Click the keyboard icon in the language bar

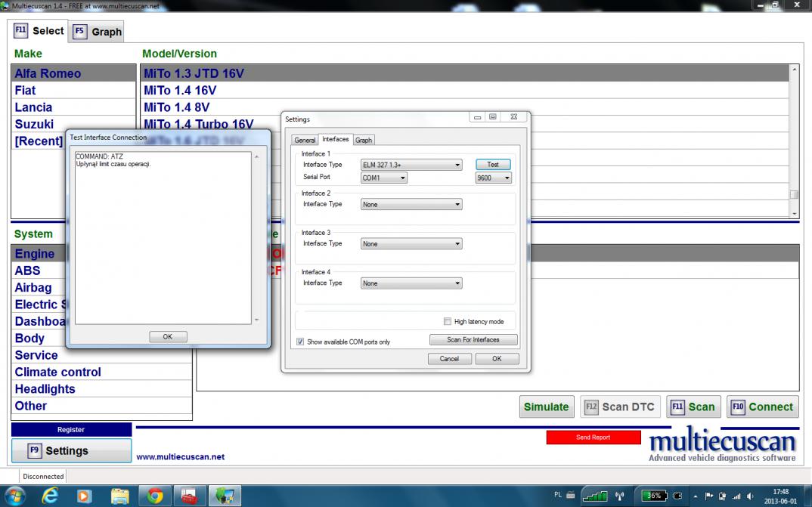(x=570, y=495)
